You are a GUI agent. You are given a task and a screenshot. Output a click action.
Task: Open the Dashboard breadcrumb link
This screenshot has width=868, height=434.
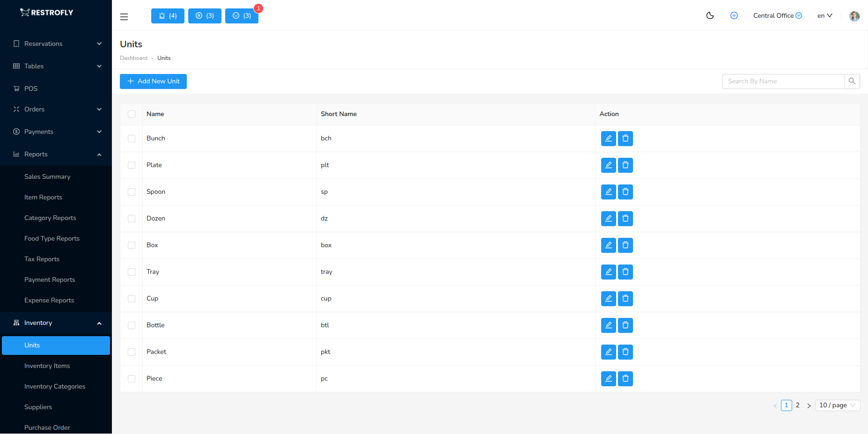point(133,58)
